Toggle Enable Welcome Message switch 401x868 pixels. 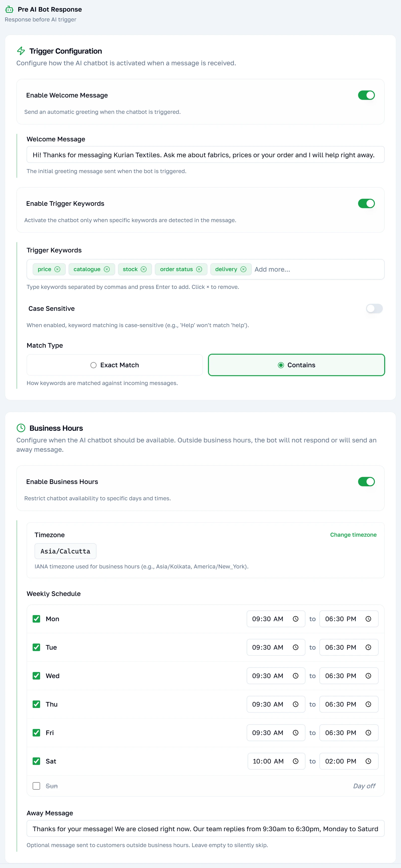coord(366,95)
